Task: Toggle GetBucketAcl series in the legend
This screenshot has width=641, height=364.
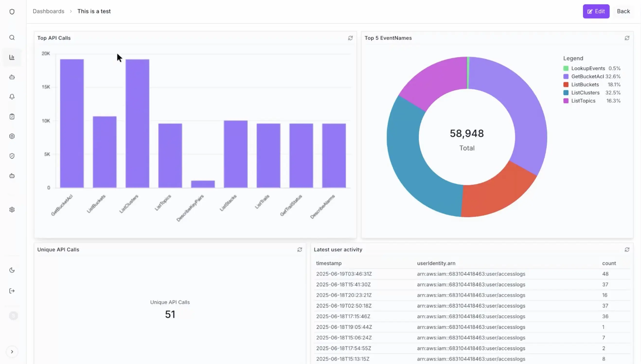Action: [x=588, y=77]
